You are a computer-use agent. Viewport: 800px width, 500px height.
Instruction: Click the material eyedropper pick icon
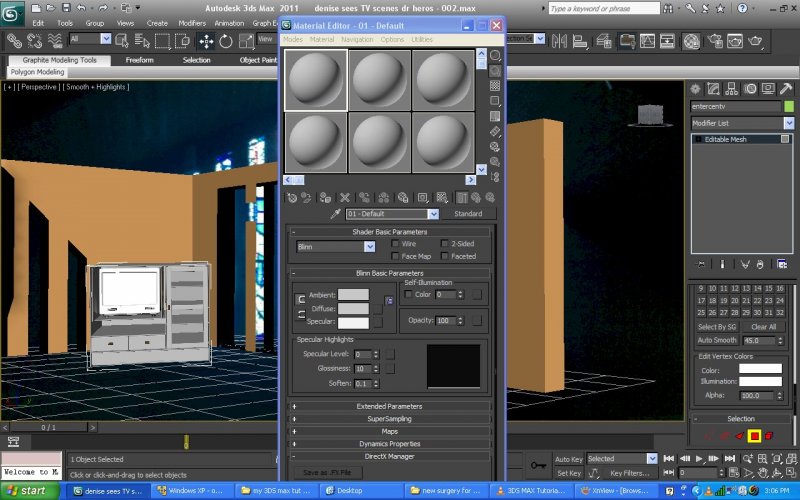point(335,214)
